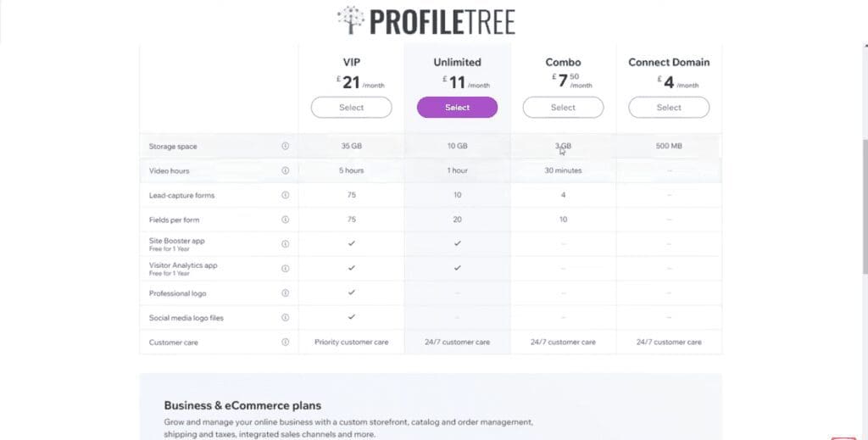
Task: Open the Storage space info icon
Action: point(285,146)
